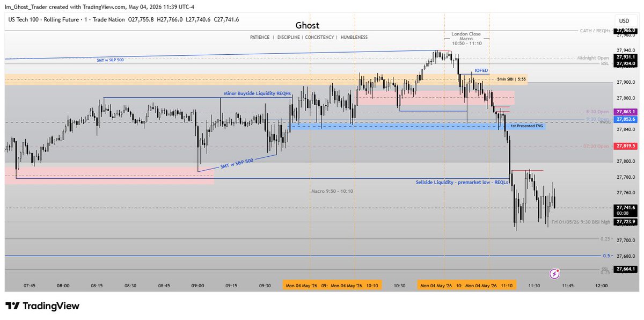644x320 pixels.
Task: Click the 27,931.1 price tag
Action: [626, 57]
